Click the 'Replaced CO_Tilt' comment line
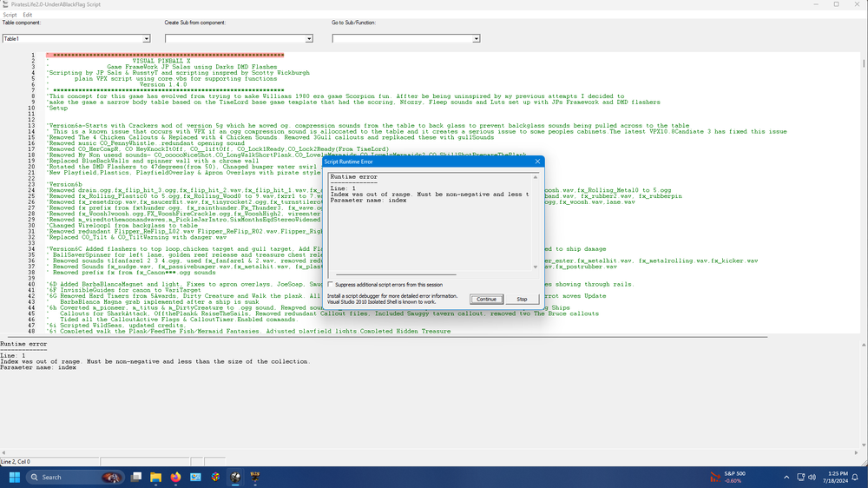Viewport: 868px width, 488px height. 137,237
